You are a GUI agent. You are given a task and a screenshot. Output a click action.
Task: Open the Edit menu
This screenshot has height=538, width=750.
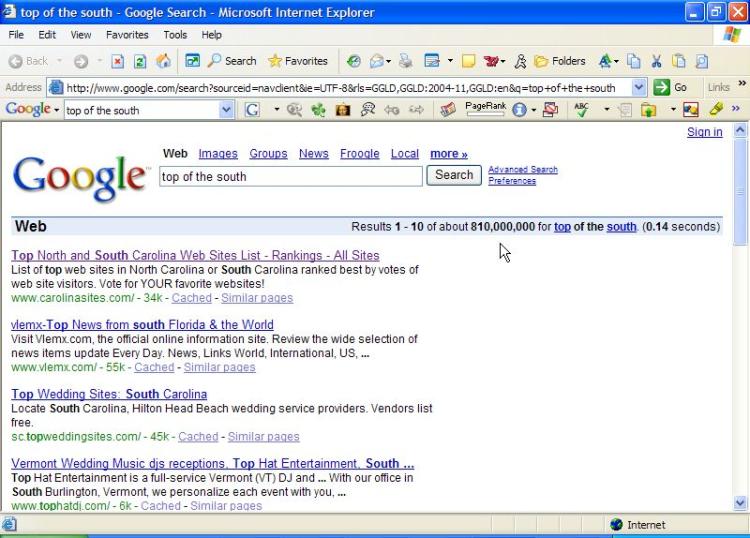click(47, 35)
